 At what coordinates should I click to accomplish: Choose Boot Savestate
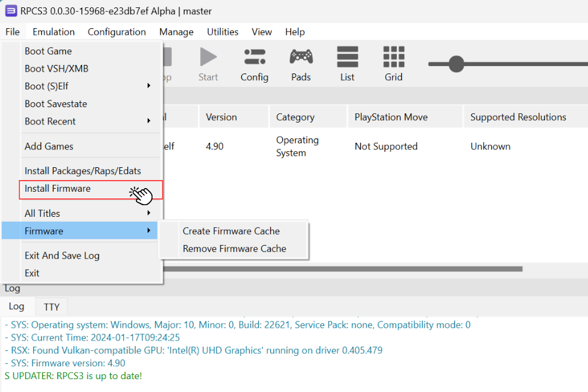pos(91,104)
